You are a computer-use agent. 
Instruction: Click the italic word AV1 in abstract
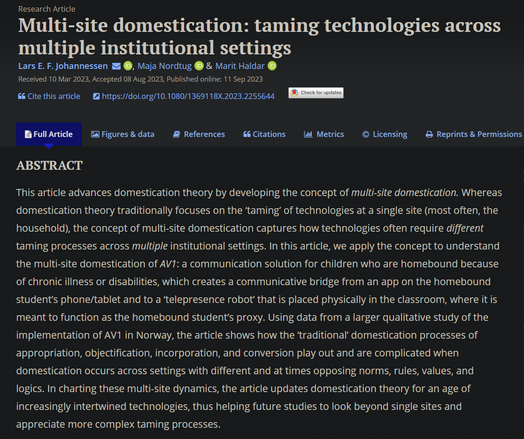coord(168,264)
